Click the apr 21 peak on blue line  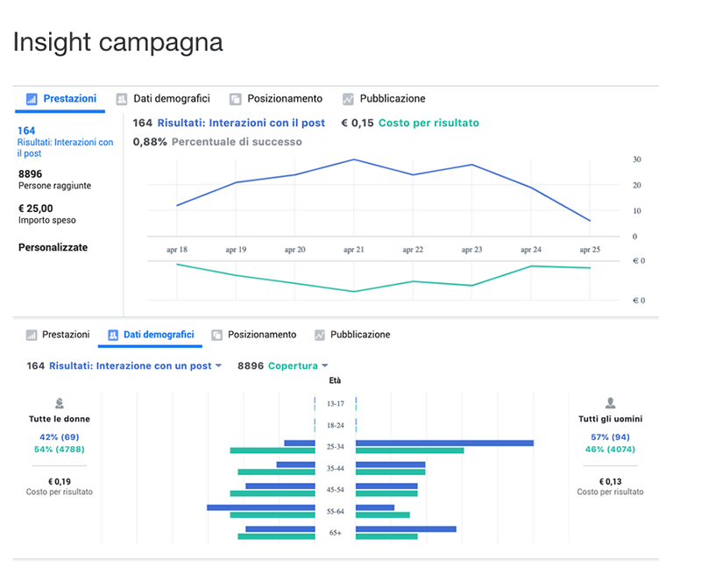point(353,159)
